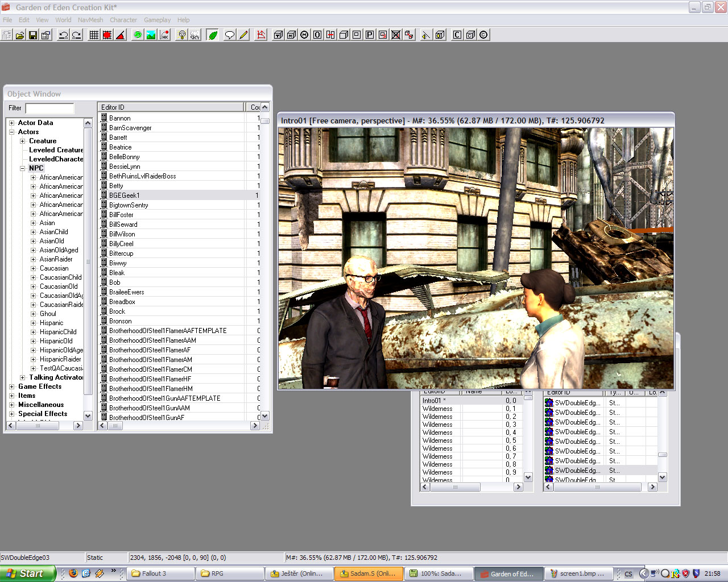The image size is (728, 582).
Task: Open Landscape Editing via the landscape icon
Action: [x=151, y=35]
